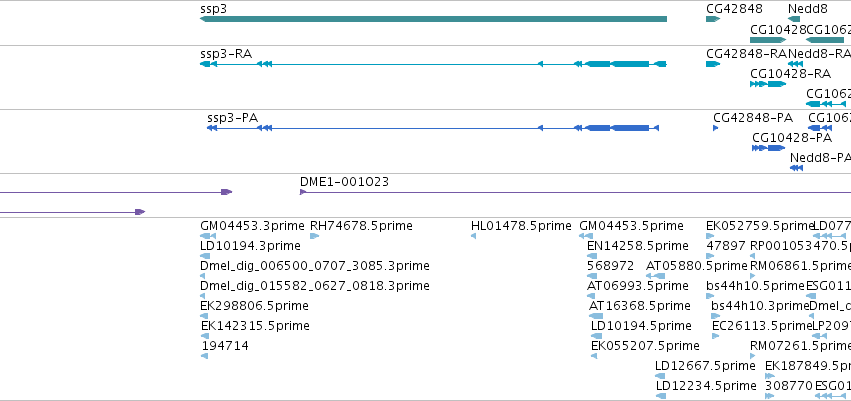
Task: Select the CG42848-RA transcript feature
Action: [x=713, y=64]
